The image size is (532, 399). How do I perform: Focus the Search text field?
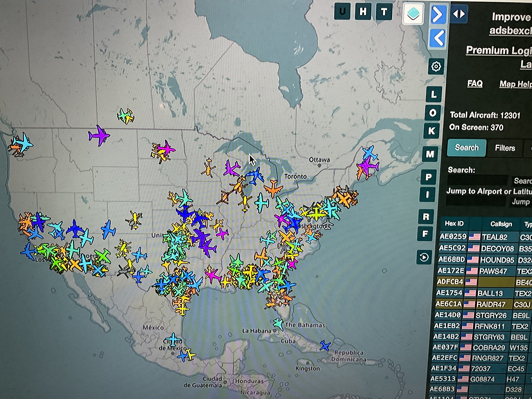point(478,180)
